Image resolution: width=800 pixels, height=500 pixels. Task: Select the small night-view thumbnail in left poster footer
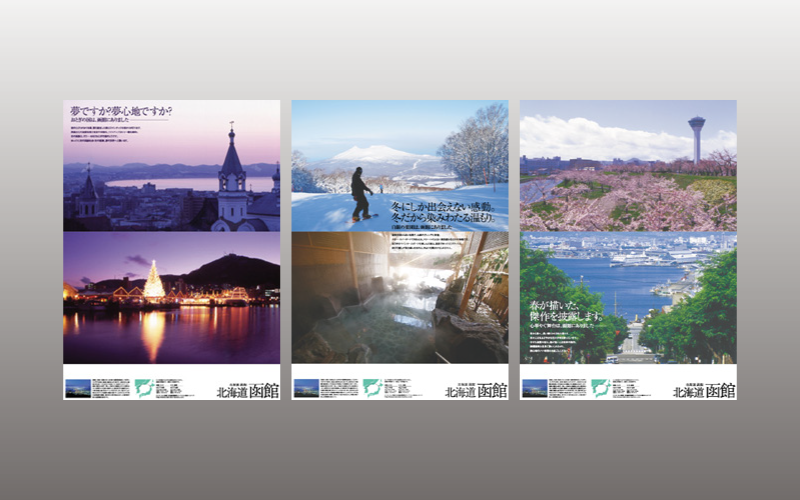click(x=78, y=388)
